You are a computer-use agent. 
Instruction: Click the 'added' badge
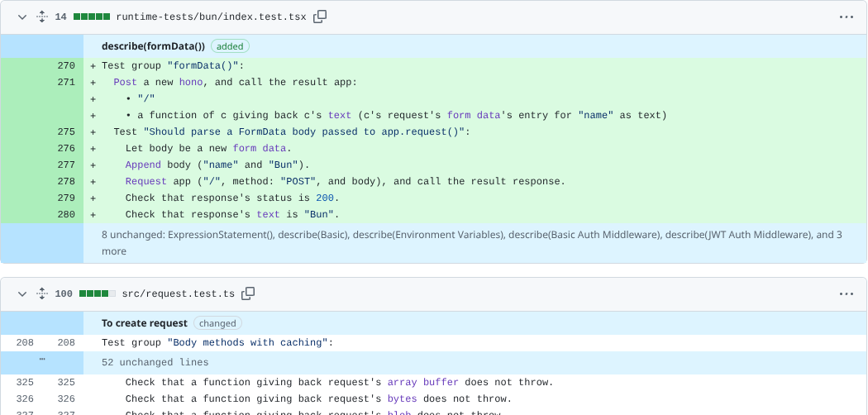(x=231, y=46)
